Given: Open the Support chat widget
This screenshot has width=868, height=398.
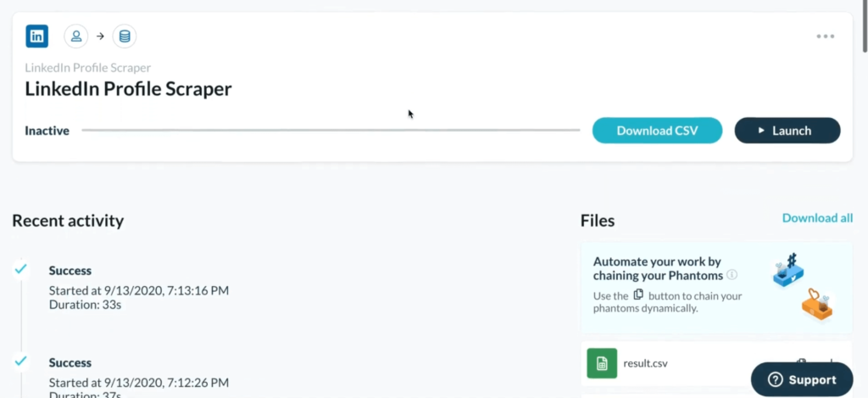Looking at the screenshot, I should [802, 379].
